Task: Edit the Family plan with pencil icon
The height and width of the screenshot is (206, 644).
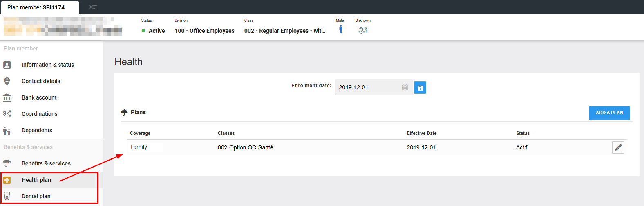Action: point(618,147)
